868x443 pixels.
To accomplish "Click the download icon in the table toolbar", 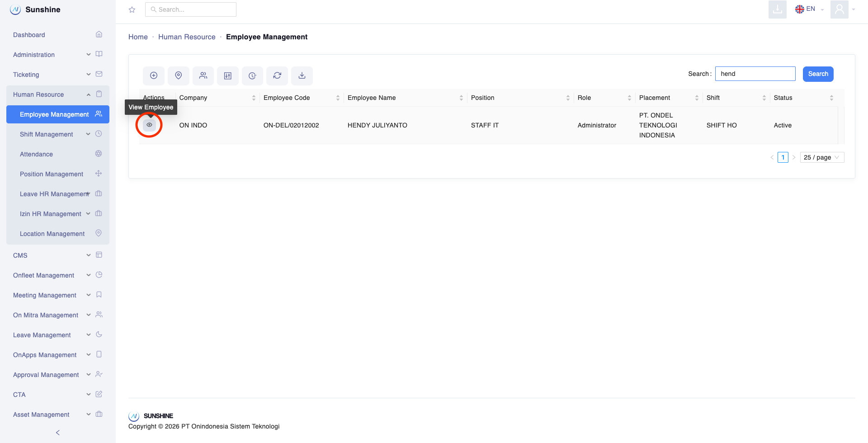I will (302, 75).
